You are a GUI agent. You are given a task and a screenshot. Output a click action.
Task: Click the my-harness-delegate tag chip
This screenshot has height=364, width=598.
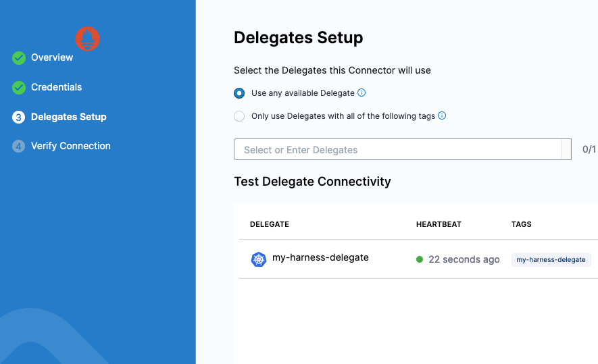551,259
